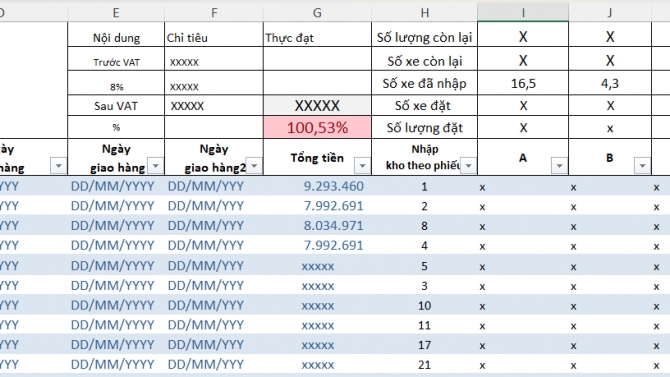This screenshot has height=377, width=670.
Task: Select column header G
Action: tap(317, 12)
